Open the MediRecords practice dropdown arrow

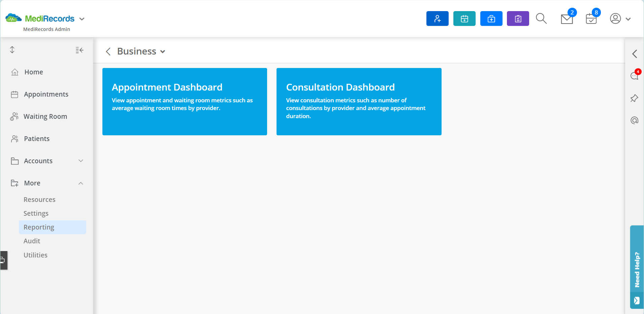point(82,19)
